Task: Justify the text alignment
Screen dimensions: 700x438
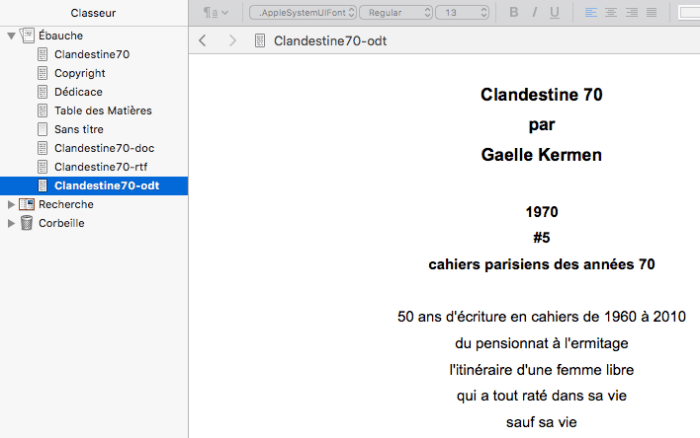Action: point(651,13)
